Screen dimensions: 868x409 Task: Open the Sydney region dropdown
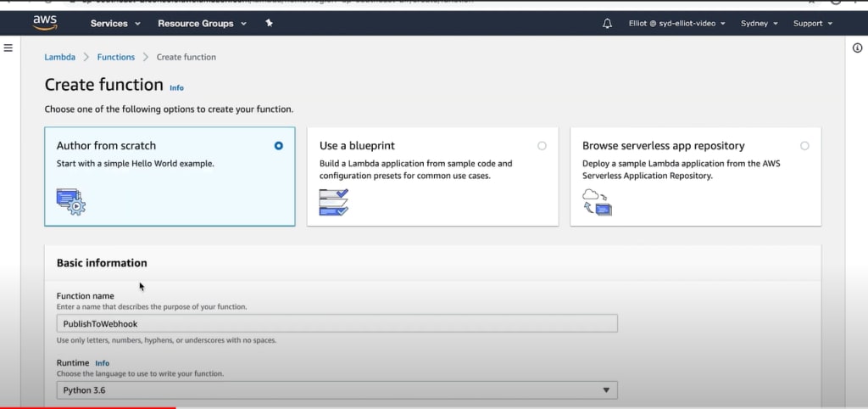tap(759, 23)
